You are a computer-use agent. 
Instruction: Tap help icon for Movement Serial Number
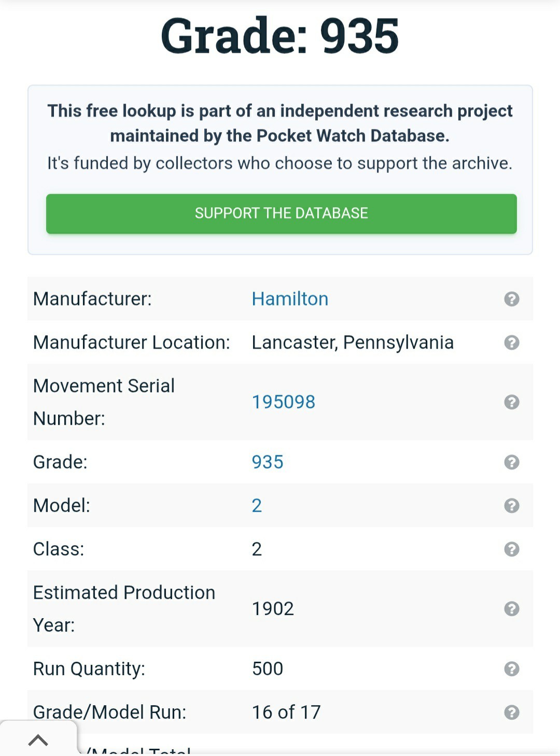[511, 402]
